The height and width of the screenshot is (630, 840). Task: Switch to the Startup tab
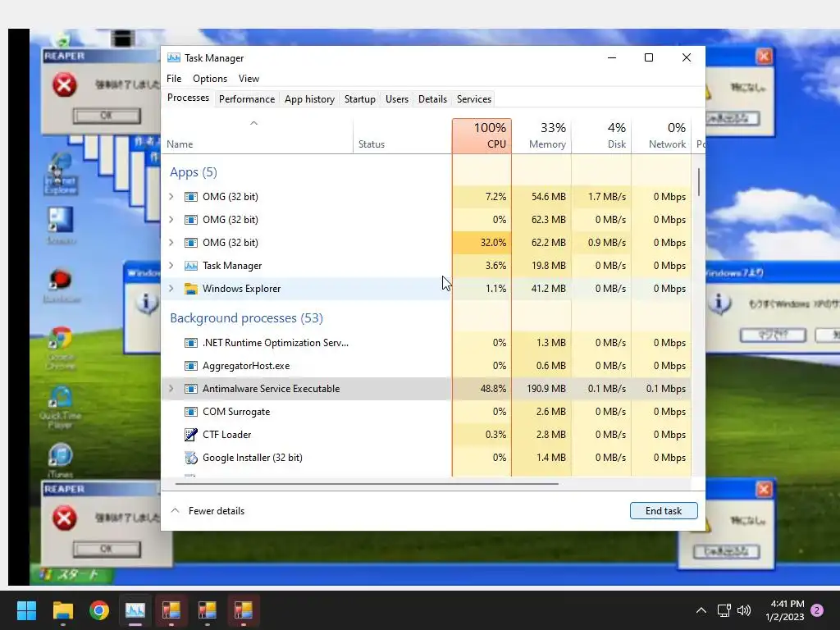point(360,99)
